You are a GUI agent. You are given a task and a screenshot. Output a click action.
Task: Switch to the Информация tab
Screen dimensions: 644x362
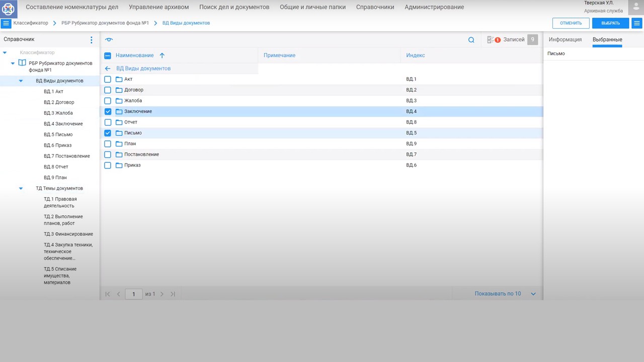coord(565,40)
